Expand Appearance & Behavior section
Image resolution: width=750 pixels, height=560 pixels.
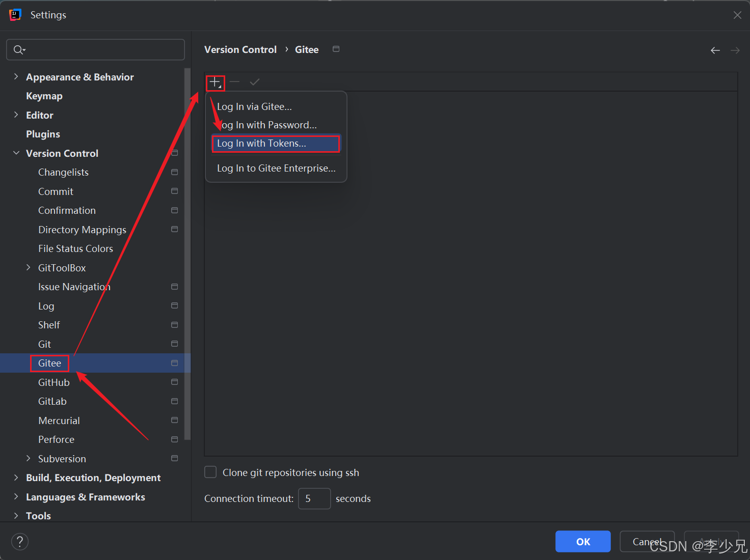16,77
